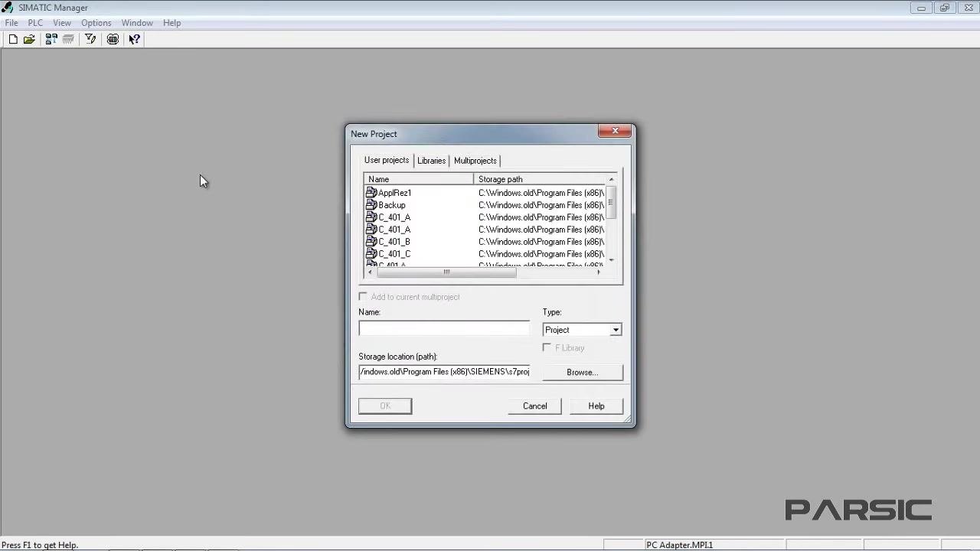Open the View menu
Screen dimensions: 980x551
[62, 23]
